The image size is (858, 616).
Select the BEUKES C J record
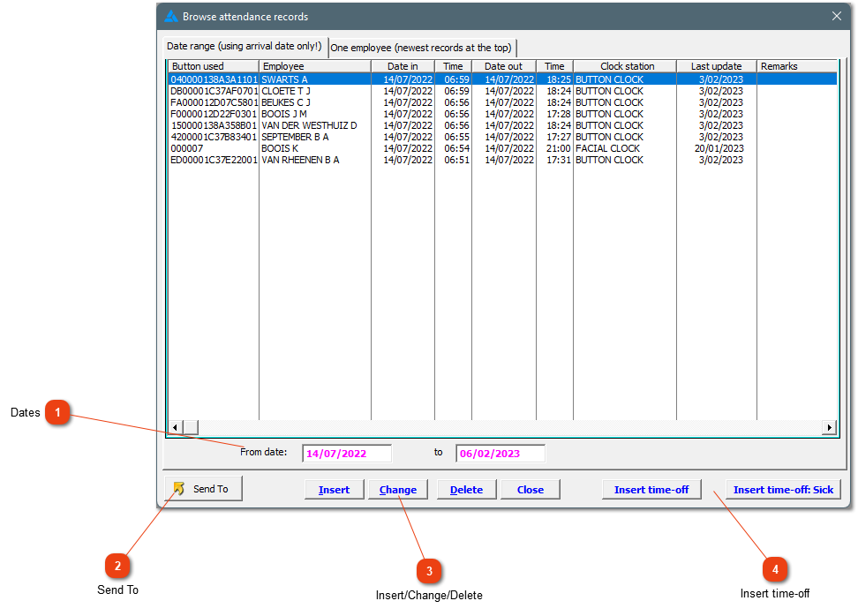click(502, 102)
